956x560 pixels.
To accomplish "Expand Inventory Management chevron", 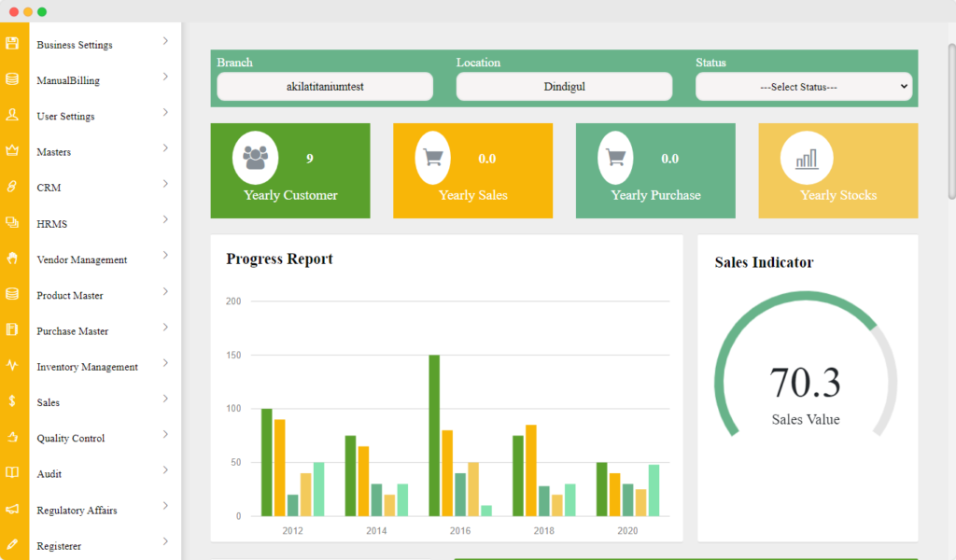I will [x=165, y=362].
